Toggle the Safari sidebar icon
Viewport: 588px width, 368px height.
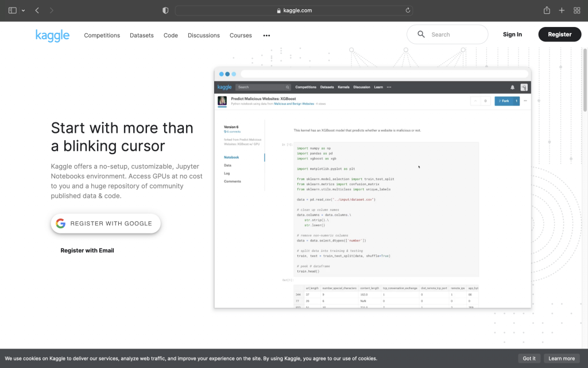(x=13, y=10)
